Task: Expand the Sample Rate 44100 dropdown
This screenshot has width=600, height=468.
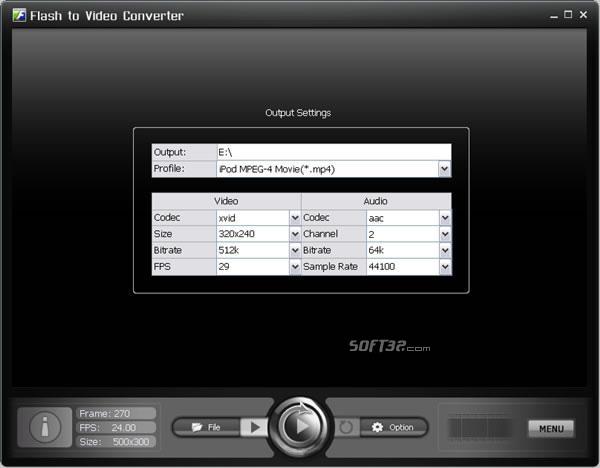Action: pos(444,268)
